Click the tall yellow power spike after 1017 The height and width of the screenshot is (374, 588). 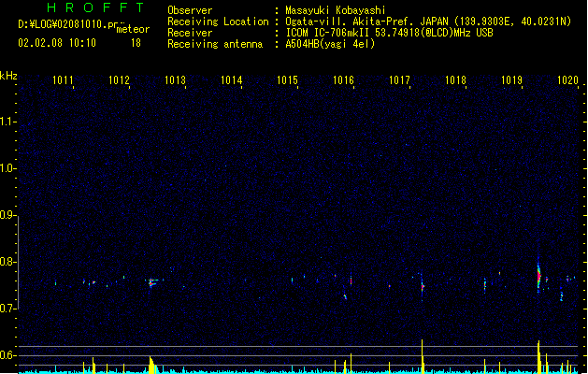click(x=423, y=355)
